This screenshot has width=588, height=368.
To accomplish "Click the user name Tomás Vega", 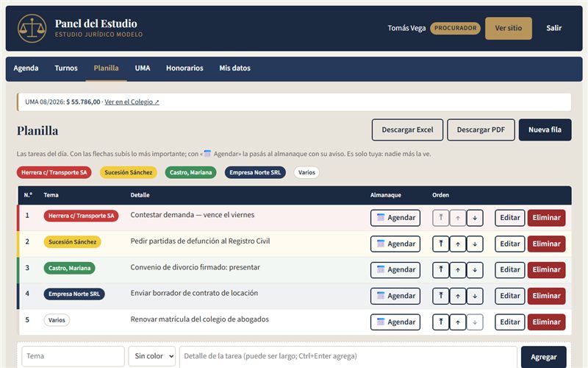I will [406, 28].
